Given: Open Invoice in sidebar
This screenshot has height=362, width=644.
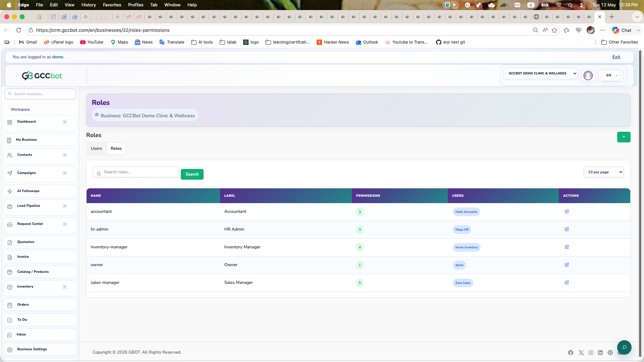Looking at the screenshot, I should click(40, 257).
